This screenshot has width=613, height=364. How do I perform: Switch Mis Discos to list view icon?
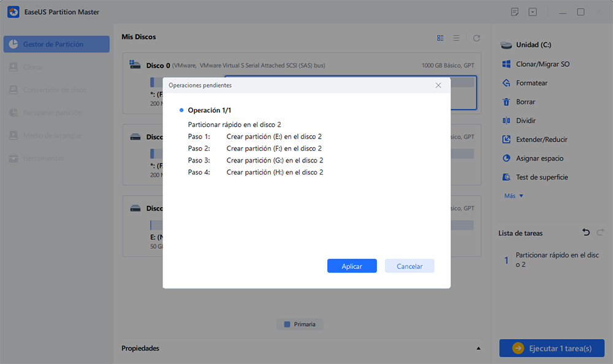pyautogui.click(x=456, y=38)
